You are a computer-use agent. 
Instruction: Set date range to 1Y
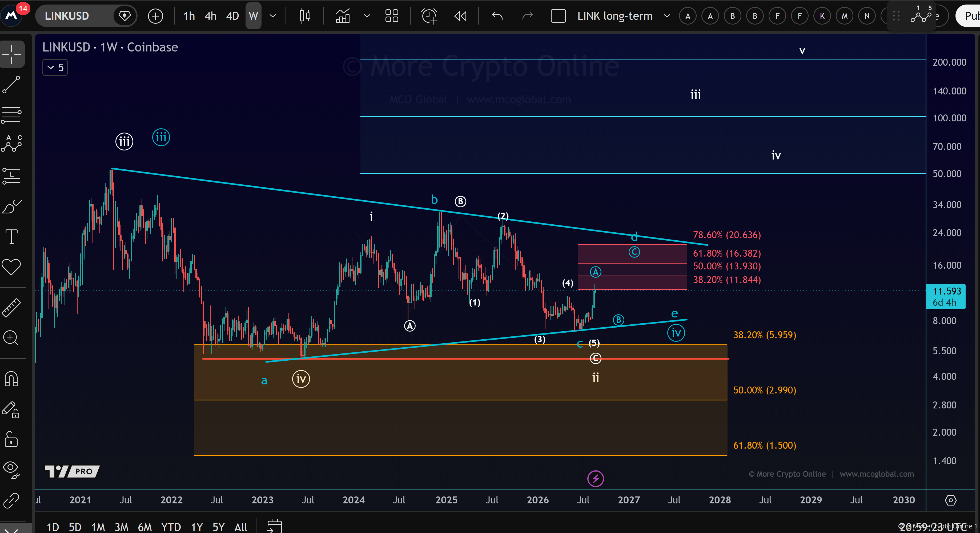point(197,527)
